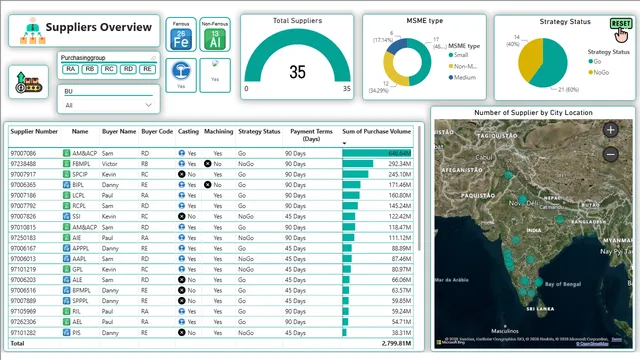Click the casting No cross icon for BPMPL
640x360 pixels.
coord(182,290)
